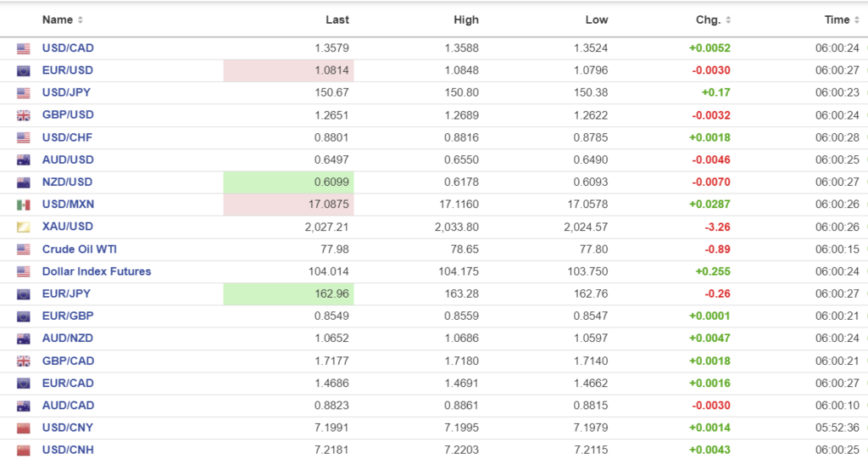Click the US flag icon beside USD/CAD

click(x=23, y=48)
